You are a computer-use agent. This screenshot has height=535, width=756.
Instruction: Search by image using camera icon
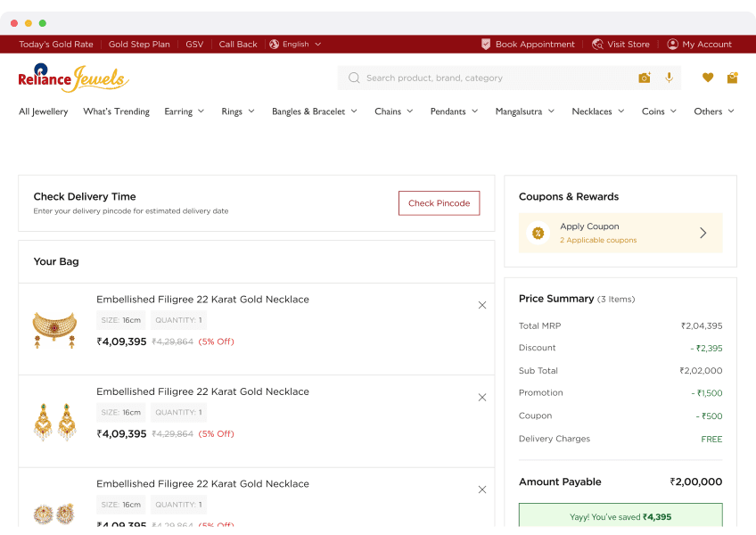645,78
